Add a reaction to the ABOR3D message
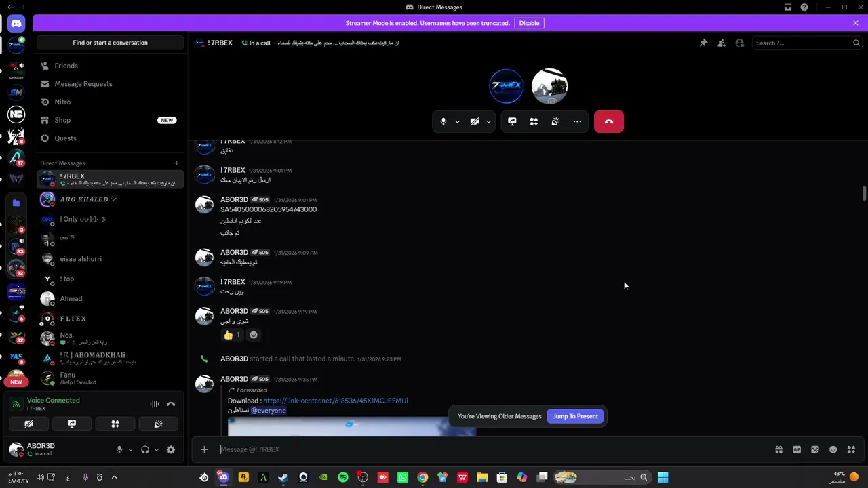 [254, 335]
